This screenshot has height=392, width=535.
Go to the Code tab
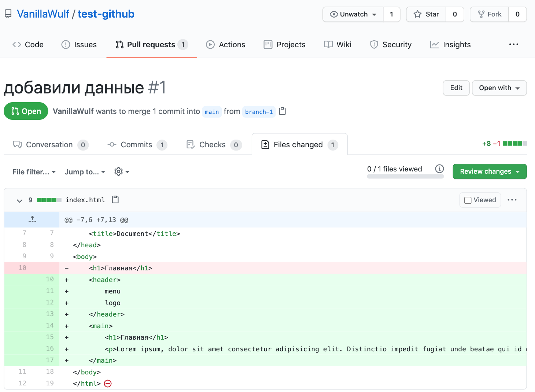tap(28, 45)
